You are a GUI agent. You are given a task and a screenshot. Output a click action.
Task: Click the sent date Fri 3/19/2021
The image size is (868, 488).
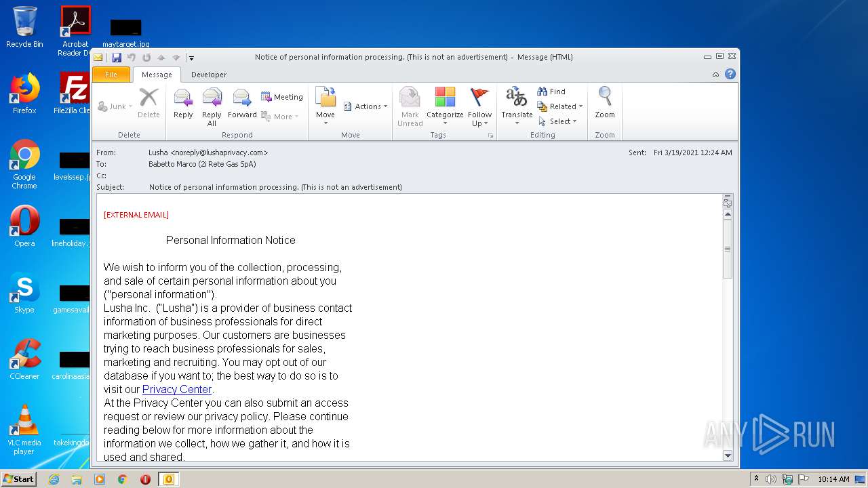tap(692, 152)
